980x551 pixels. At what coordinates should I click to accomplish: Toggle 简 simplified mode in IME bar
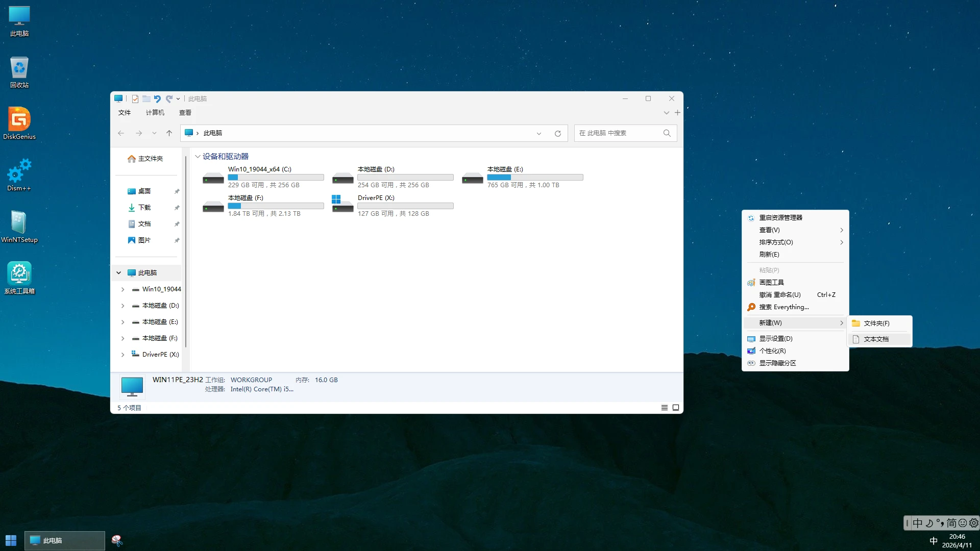(951, 523)
